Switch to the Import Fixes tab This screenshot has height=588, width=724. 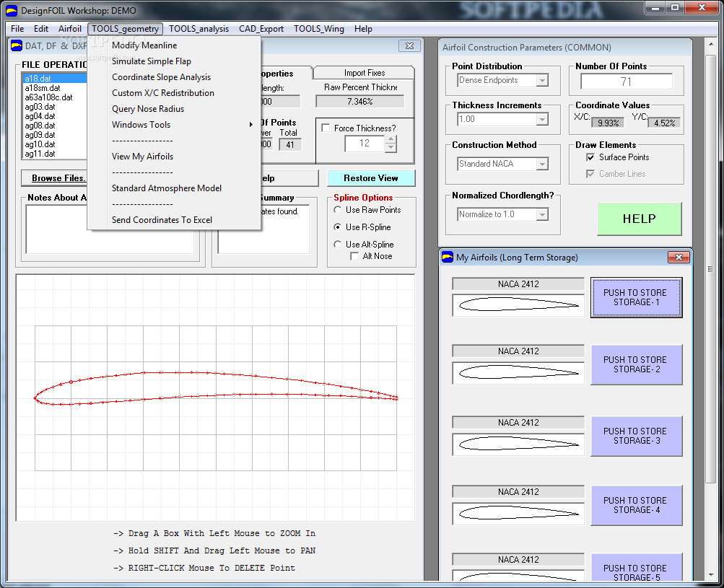click(365, 73)
